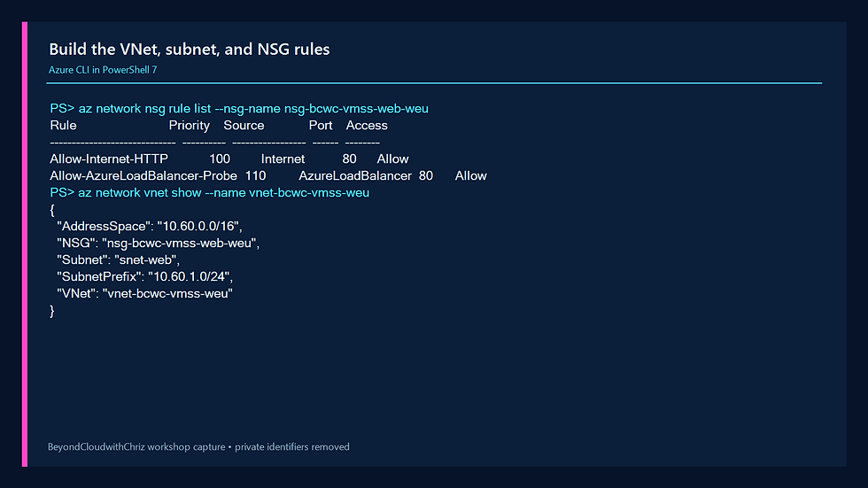Click the command 'az network nsg rule list'
The image size is (868, 488).
144,108
